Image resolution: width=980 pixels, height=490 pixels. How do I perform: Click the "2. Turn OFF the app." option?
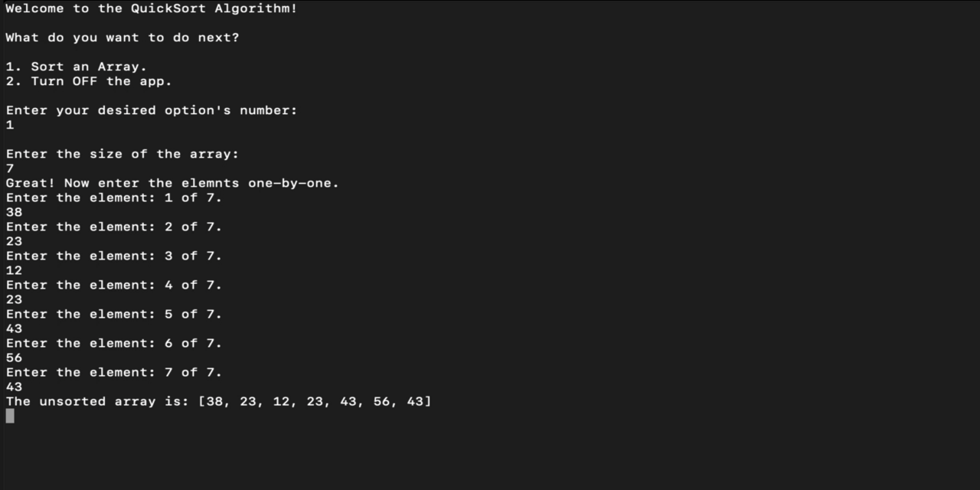[89, 81]
